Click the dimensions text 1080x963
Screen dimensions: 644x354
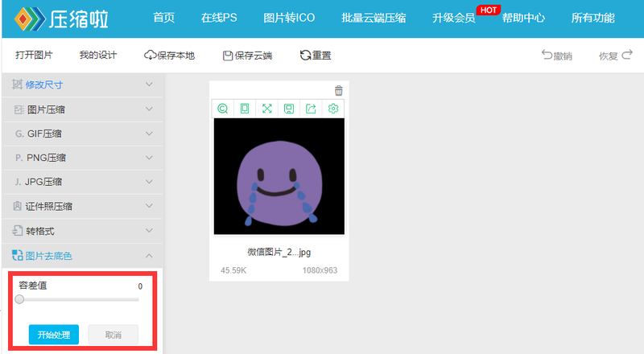320,270
